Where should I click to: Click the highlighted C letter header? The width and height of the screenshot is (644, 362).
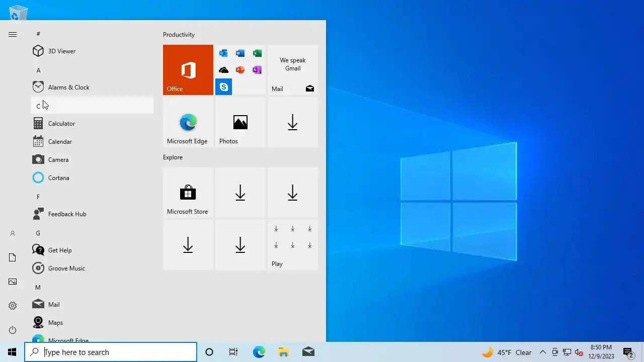(92, 106)
